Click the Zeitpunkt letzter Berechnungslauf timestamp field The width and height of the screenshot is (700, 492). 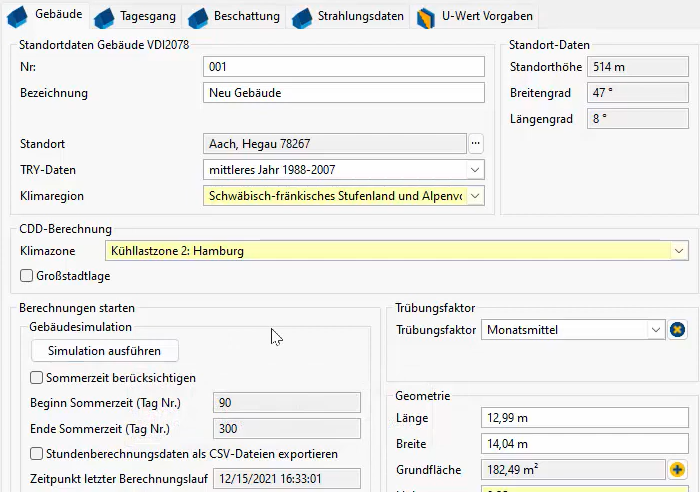tap(287, 479)
